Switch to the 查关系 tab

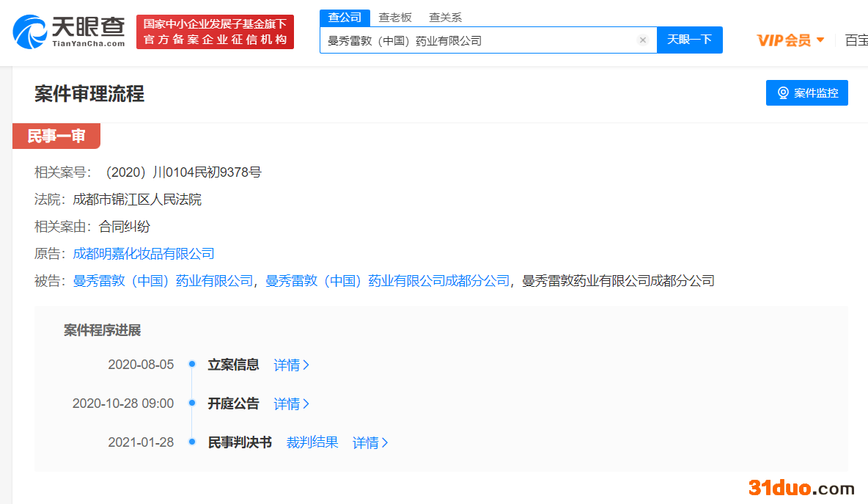445,18
